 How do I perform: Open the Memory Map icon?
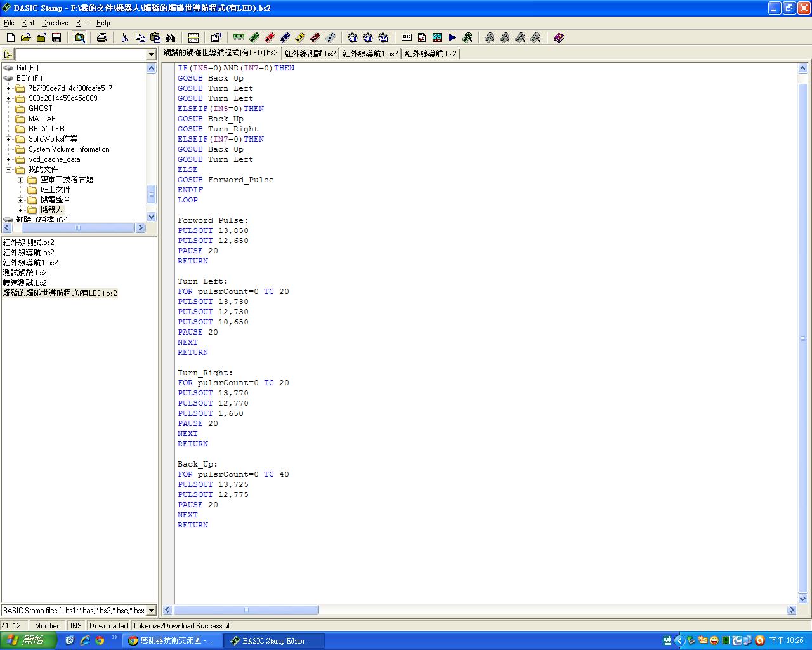pos(437,38)
